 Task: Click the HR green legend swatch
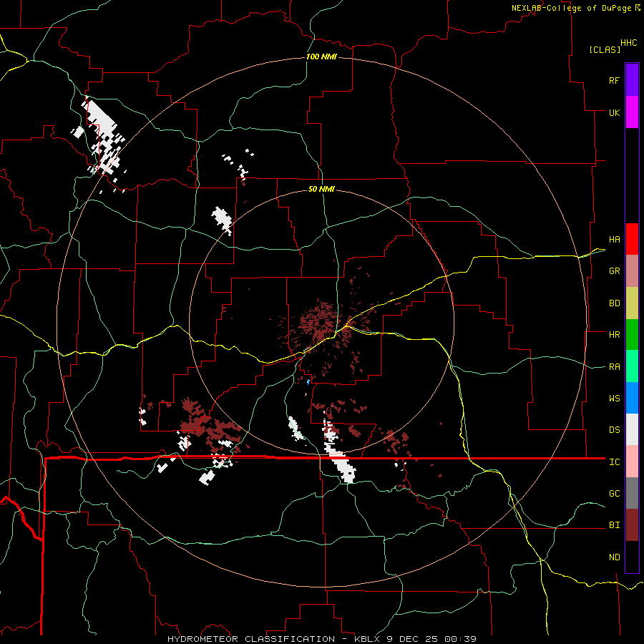632,335
